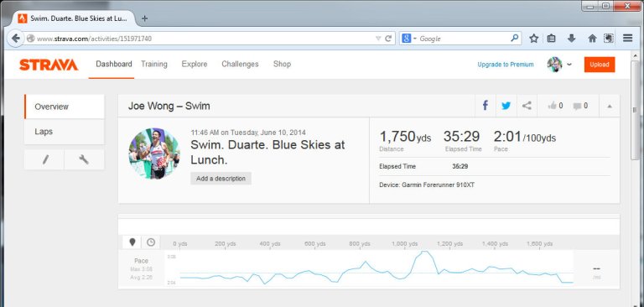
Task: Click the Avg pace value in the chart legend
Action: click(x=141, y=277)
